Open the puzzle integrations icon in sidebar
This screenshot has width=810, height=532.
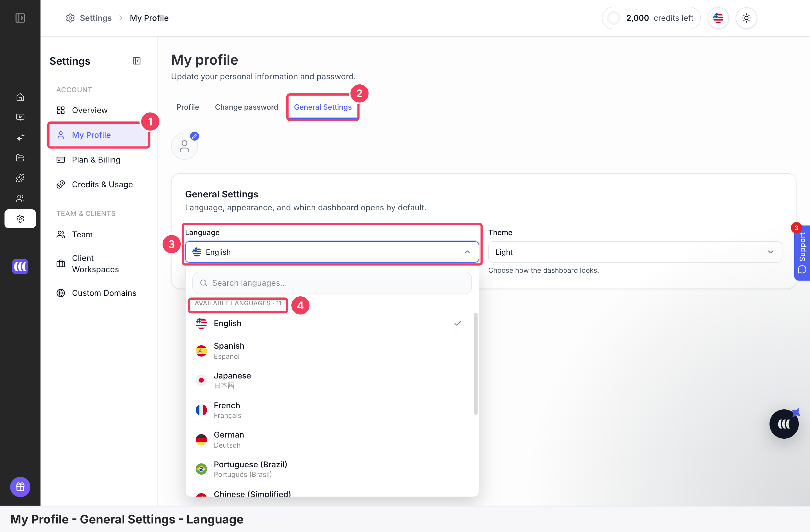coord(20,178)
